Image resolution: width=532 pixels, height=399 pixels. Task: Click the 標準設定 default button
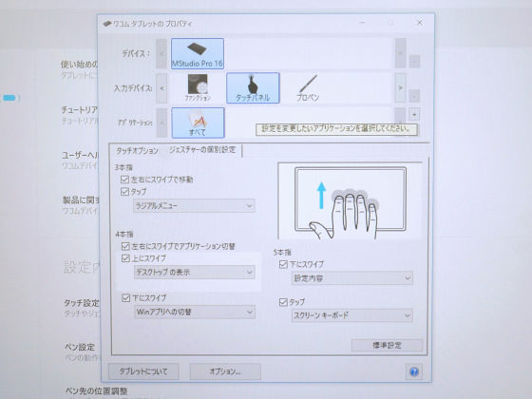pyautogui.click(x=387, y=346)
